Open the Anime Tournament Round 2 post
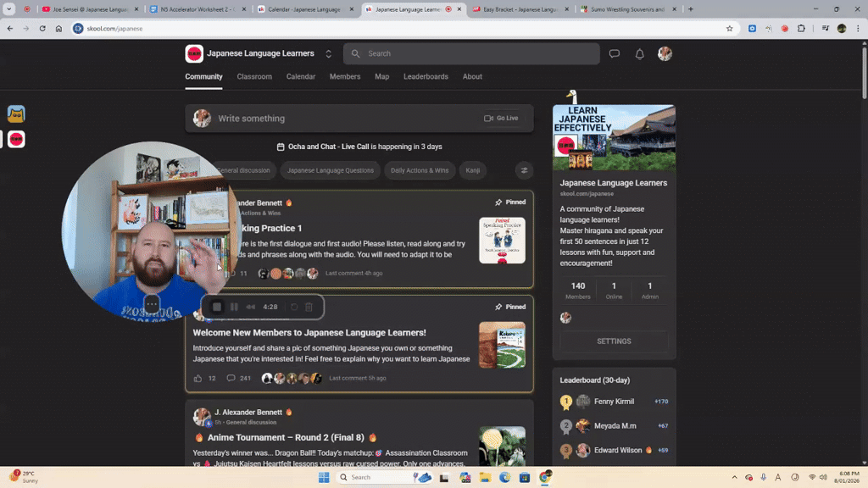868x488 pixels. [x=286, y=437]
